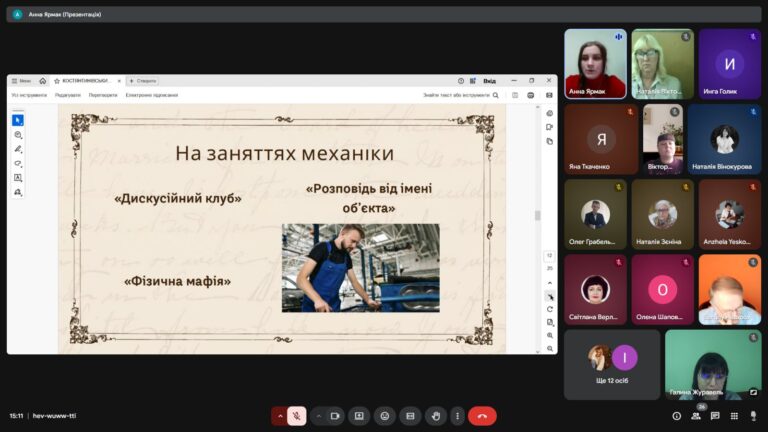
Task: Select Наталія Вінокурова participant tile
Action: [x=724, y=139]
